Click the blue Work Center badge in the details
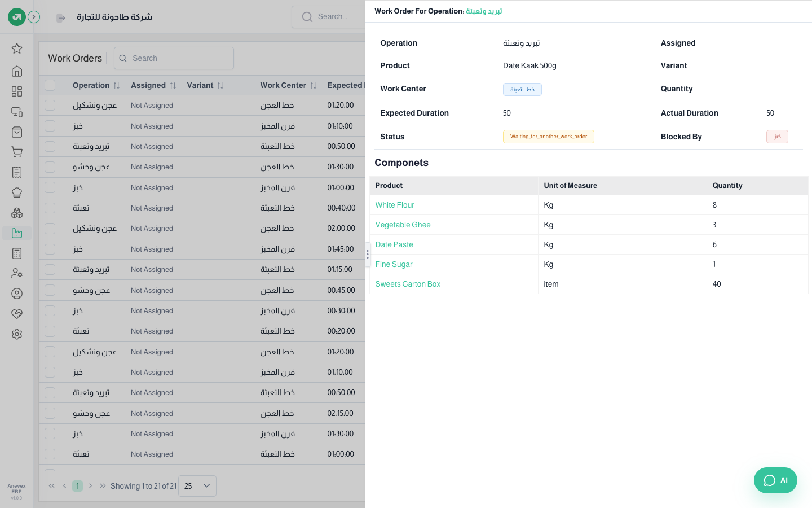The width and height of the screenshot is (812, 508). click(x=522, y=89)
